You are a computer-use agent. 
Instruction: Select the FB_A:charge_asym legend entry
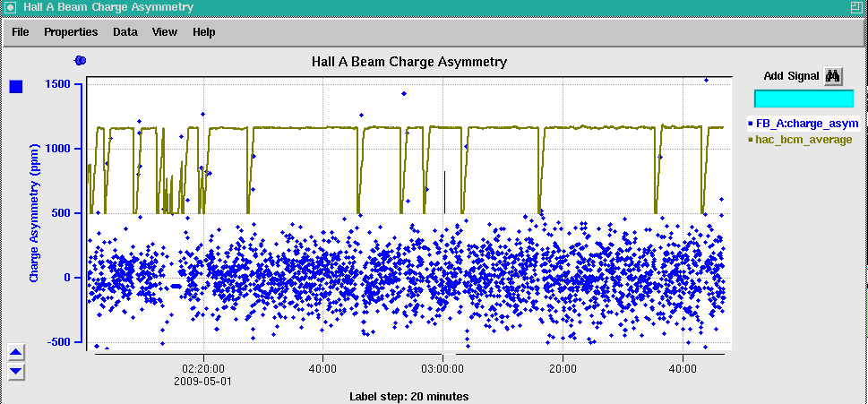pyautogui.click(x=804, y=124)
